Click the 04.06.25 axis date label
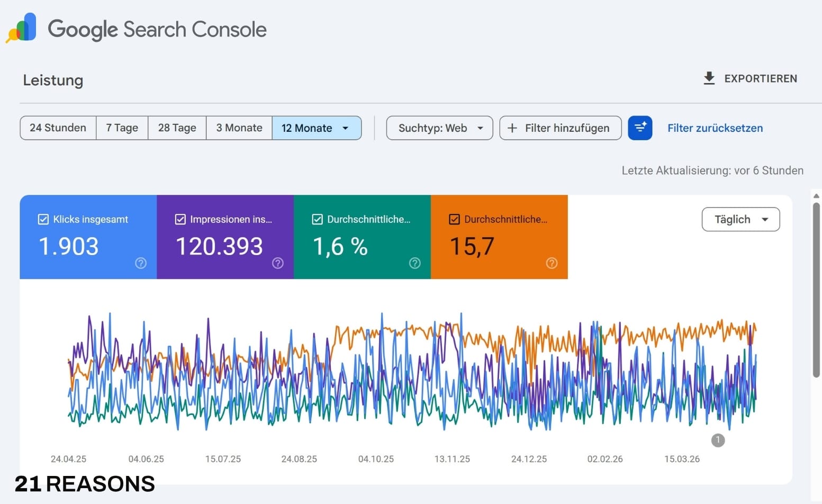The image size is (822, 504). pos(146,459)
